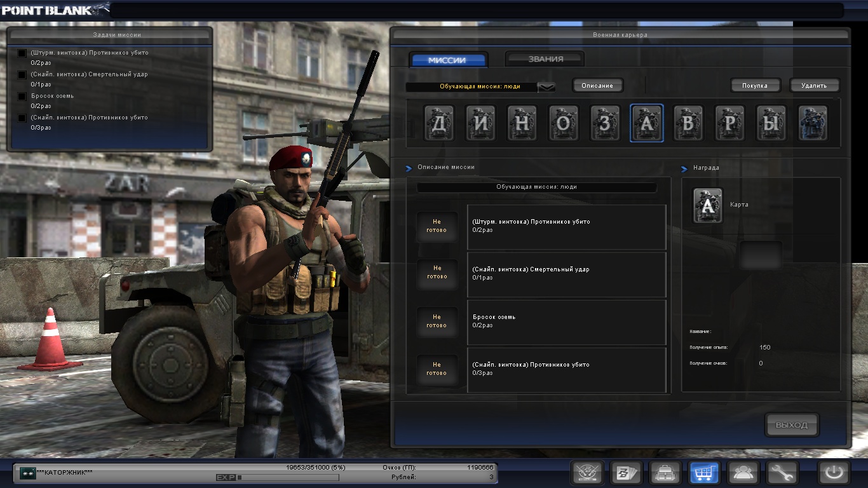
Task: Click Не готово button for sniper rifle kills
Action: [437, 369]
